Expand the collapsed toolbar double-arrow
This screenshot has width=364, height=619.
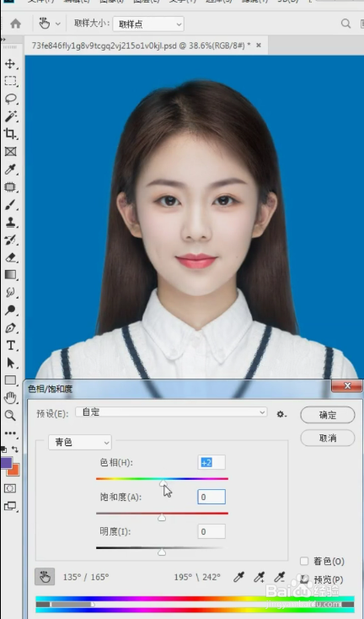[x=3, y=40]
